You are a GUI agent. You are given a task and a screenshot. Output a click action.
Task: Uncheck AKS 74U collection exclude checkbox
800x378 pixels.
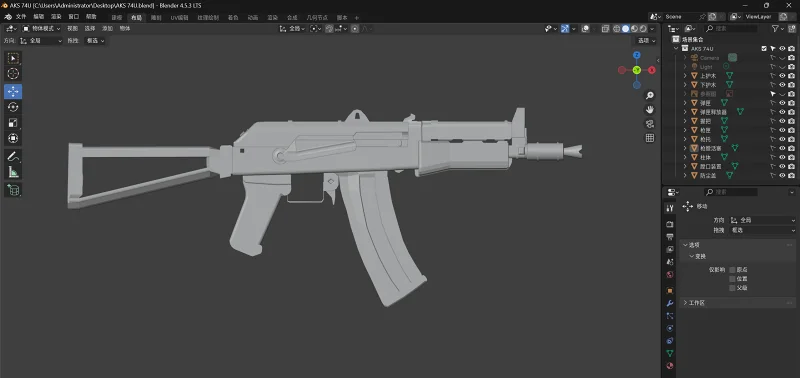point(764,48)
